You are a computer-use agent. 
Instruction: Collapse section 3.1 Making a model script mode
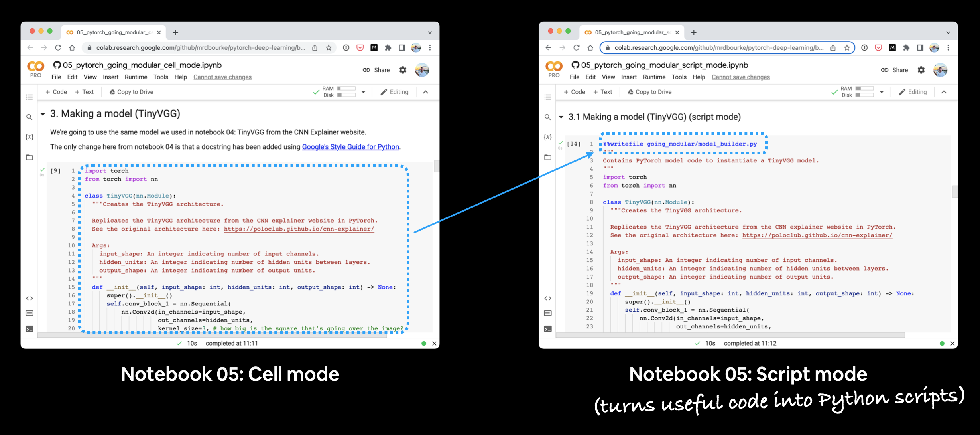pos(561,117)
